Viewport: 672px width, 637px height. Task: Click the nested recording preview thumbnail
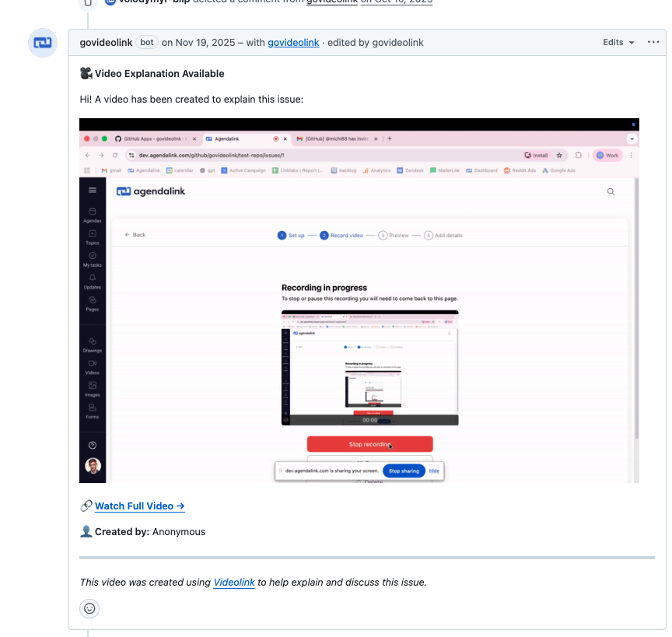[x=369, y=367]
